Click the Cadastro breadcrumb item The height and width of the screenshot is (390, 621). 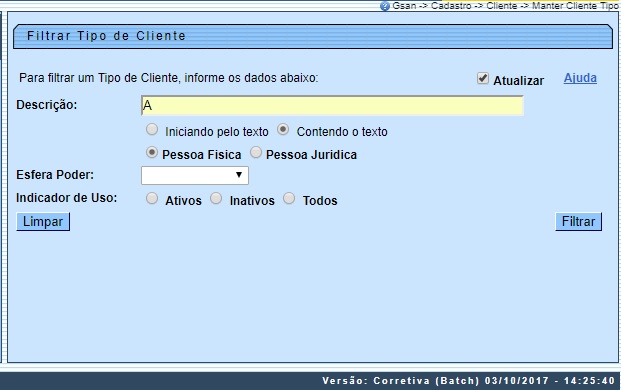coord(451,6)
